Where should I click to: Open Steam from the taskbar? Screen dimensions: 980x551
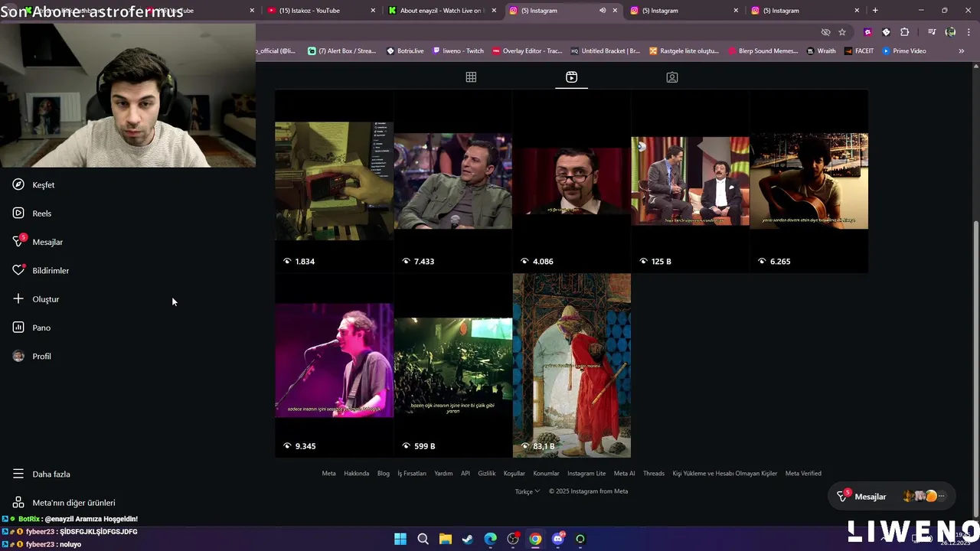pyautogui.click(x=468, y=539)
